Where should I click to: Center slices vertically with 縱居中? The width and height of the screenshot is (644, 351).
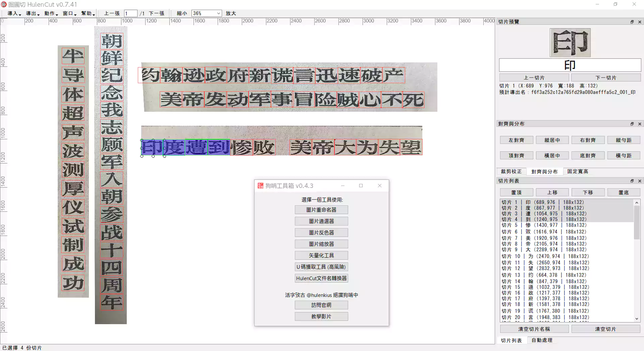[x=552, y=140]
